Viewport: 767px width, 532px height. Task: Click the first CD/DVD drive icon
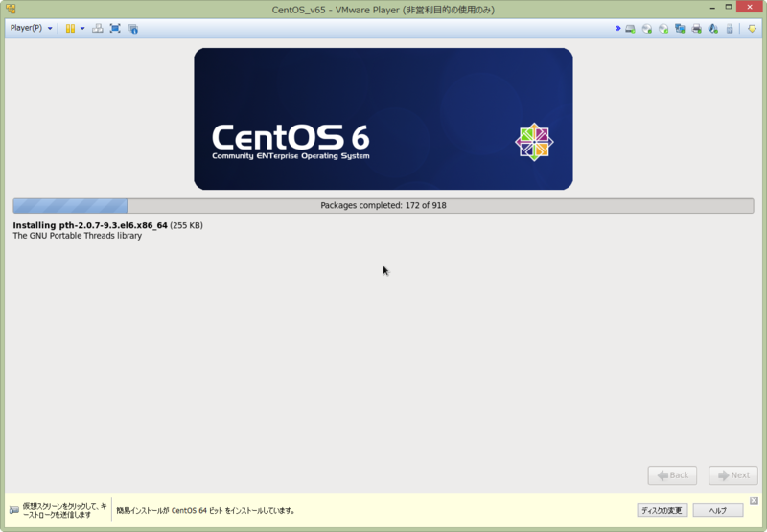pos(647,29)
